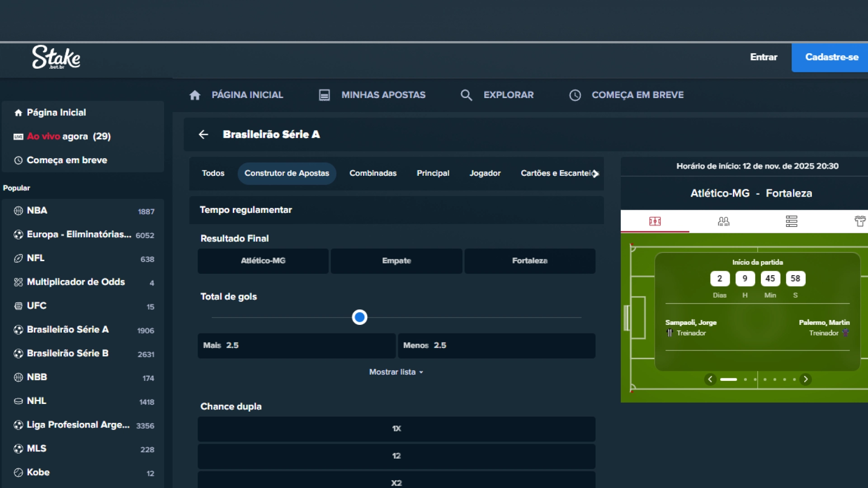Select Atlético-MG as Resultado Final
Image resolution: width=868 pixels, height=488 pixels.
[x=263, y=261]
